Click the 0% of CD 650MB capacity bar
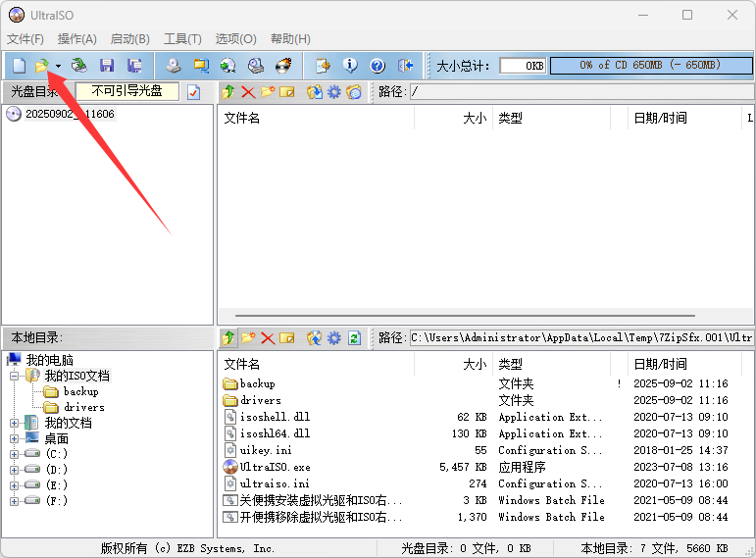This screenshot has height=558, width=756. (651, 65)
